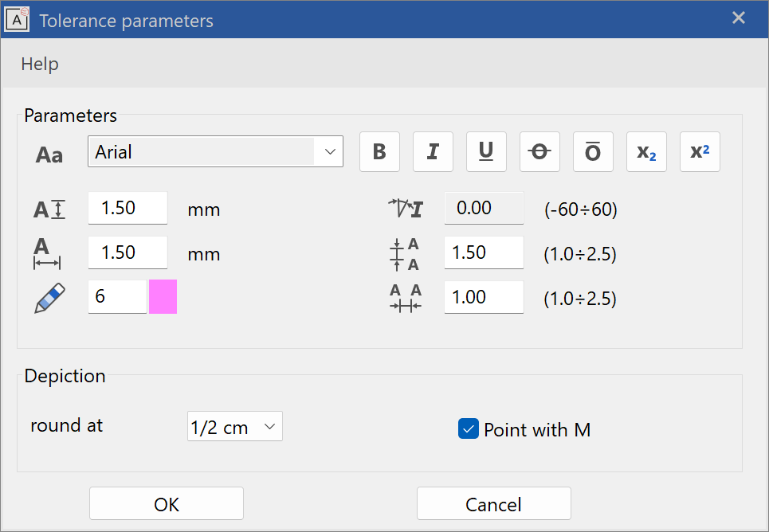Click the text height field in mm
769x532 pixels.
[128, 209]
